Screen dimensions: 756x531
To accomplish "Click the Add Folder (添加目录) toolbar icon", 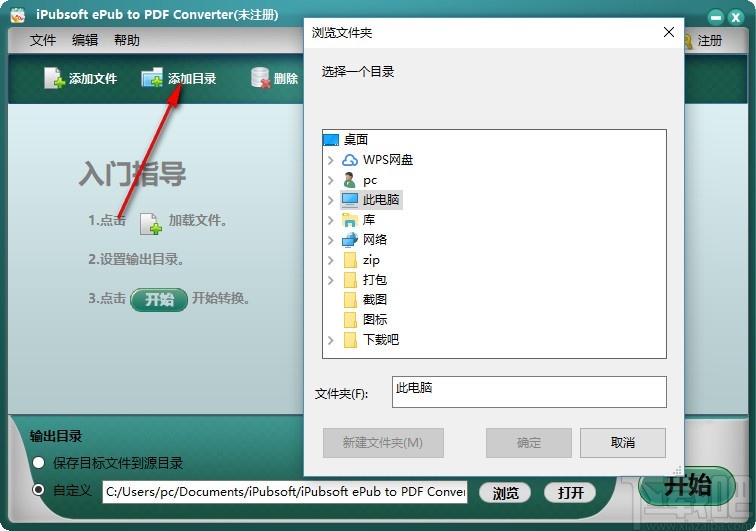I will (152, 78).
